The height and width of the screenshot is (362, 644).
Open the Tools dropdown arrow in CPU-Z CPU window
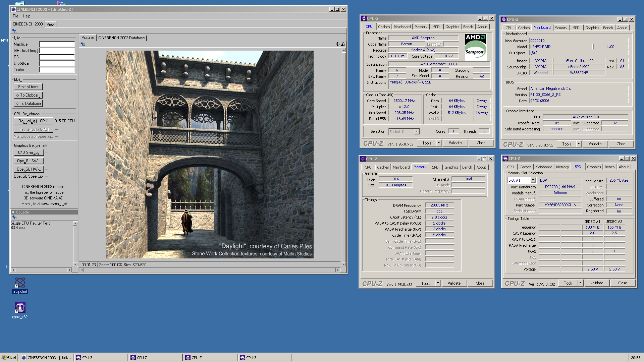tap(439, 143)
